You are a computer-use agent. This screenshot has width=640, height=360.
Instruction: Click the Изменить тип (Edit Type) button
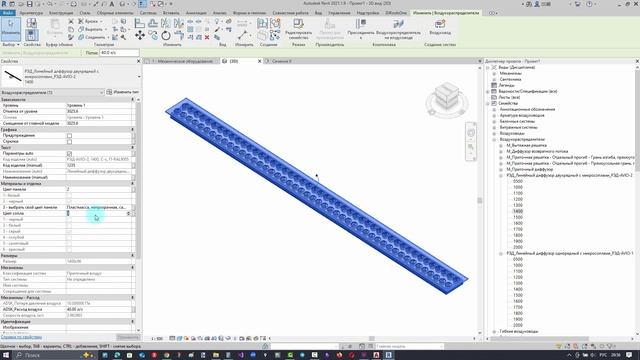tap(123, 92)
